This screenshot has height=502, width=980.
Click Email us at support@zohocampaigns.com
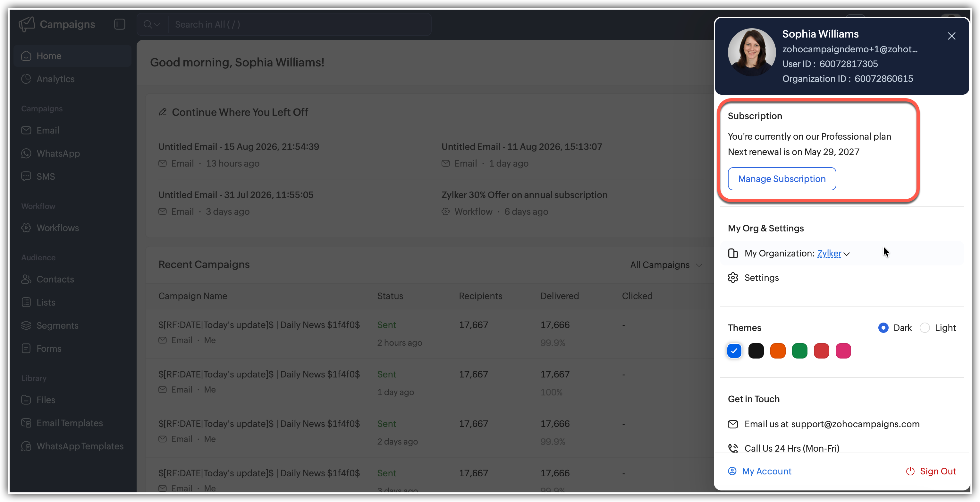pyautogui.click(x=832, y=424)
